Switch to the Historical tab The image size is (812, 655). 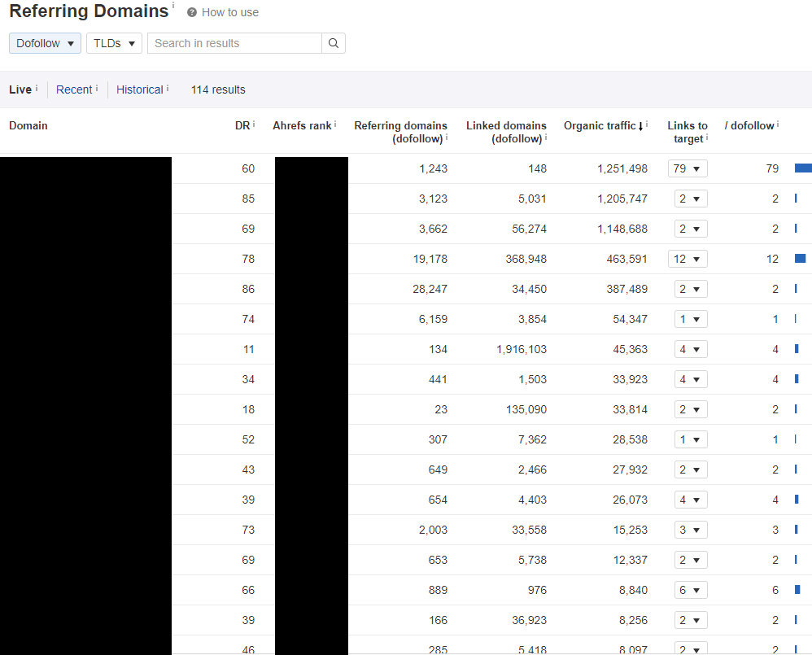pyautogui.click(x=140, y=90)
